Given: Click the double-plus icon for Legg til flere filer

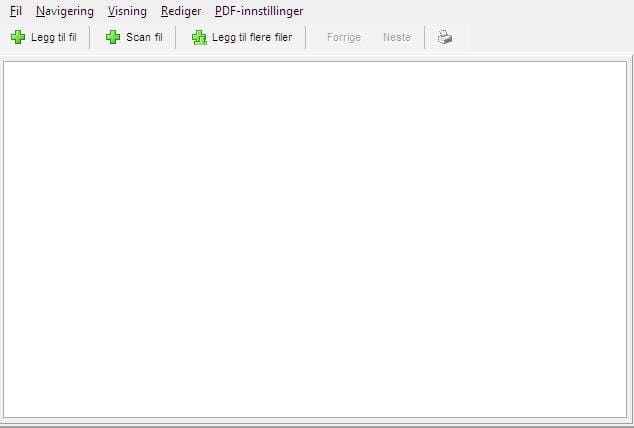Looking at the screenshot, I should (199, 38).
